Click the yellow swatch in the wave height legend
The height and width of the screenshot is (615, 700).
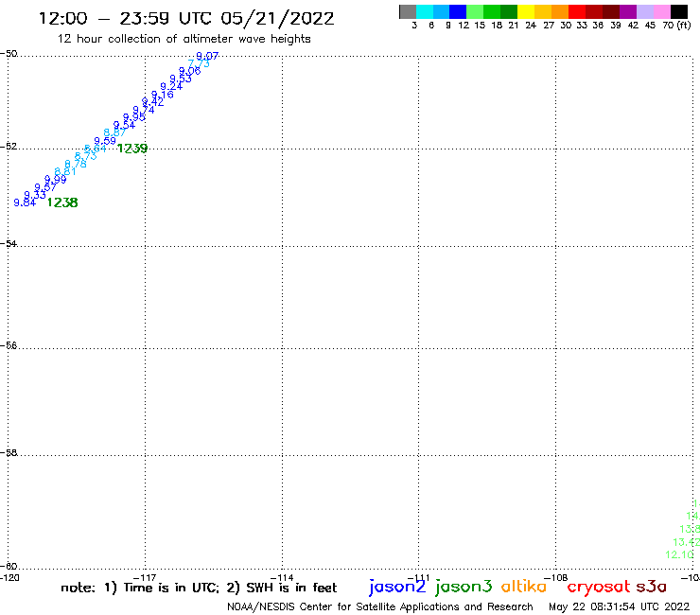tap(526, 11)
